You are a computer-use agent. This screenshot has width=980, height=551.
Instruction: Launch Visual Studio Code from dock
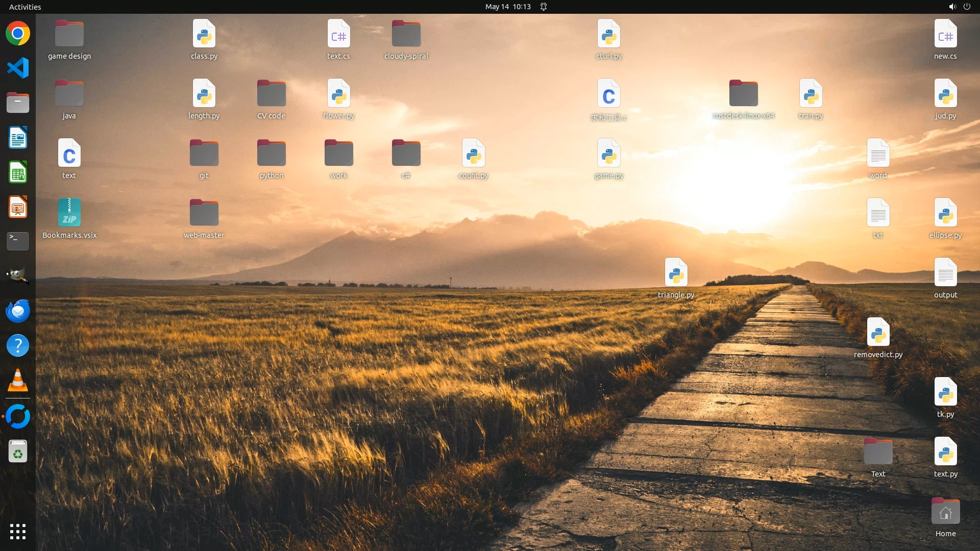(18, 68)
